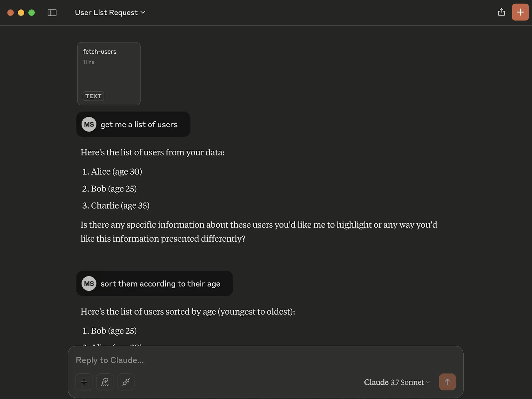This screenshot has height=399, width=532.
Task: Focus the Reply to Claude input field
Action: 241,360
